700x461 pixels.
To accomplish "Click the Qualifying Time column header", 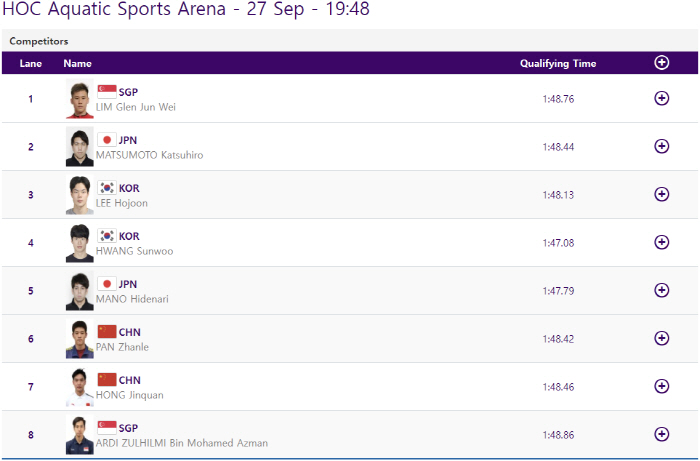I will (x=558, y=63).
